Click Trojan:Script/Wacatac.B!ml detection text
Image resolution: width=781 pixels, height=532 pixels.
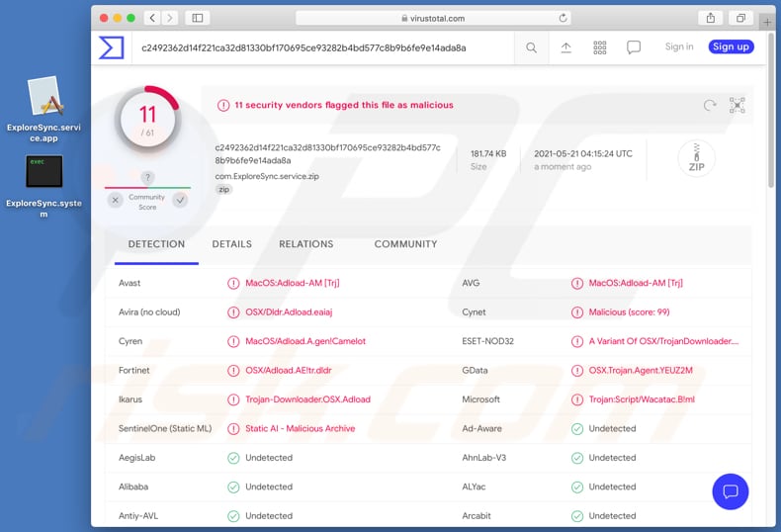pos(642,399)
